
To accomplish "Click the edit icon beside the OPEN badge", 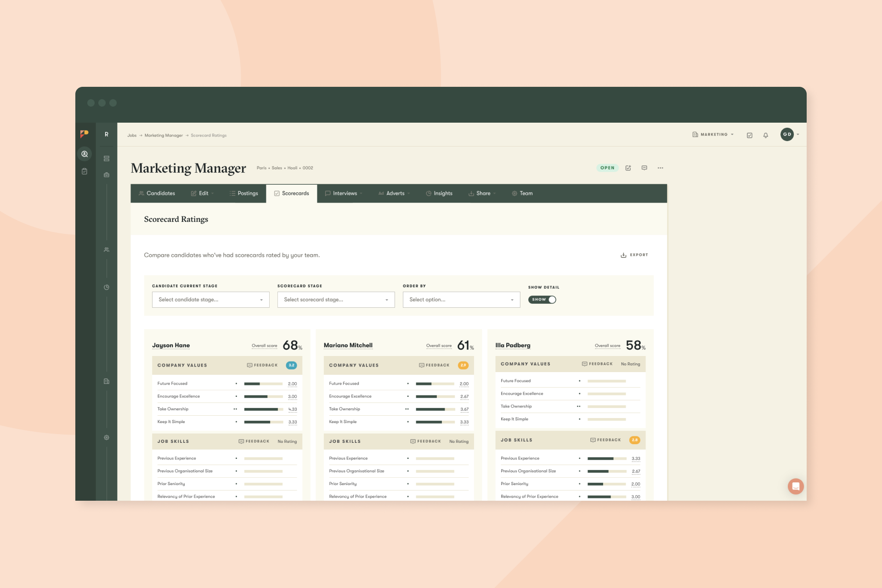I will (x=628, y=168).
